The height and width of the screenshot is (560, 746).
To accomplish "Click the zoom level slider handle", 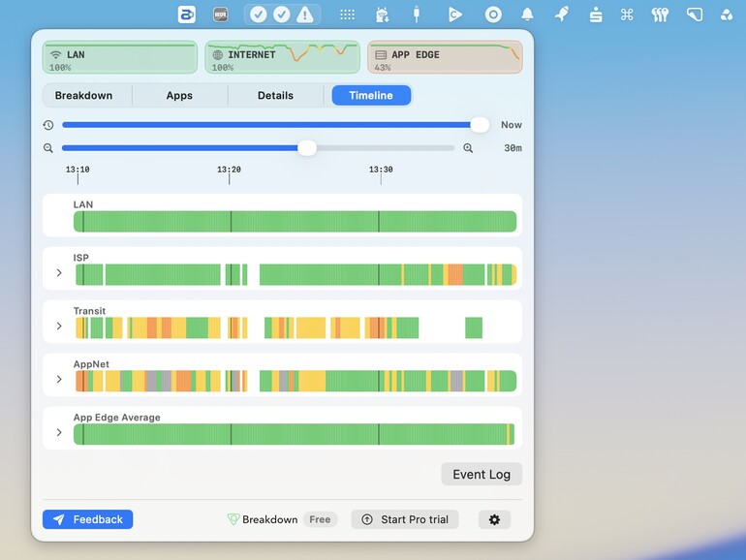I will click(x=307, y=148).
